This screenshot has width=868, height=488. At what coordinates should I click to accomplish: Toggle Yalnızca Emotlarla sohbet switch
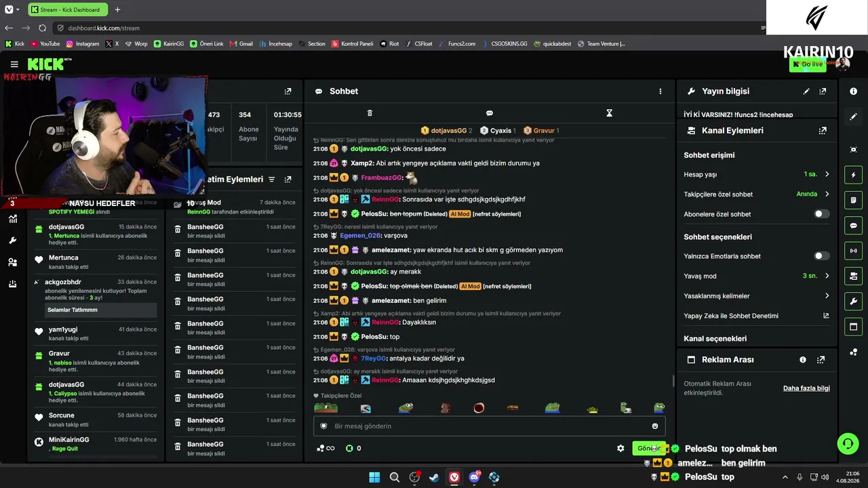[821, 256]
